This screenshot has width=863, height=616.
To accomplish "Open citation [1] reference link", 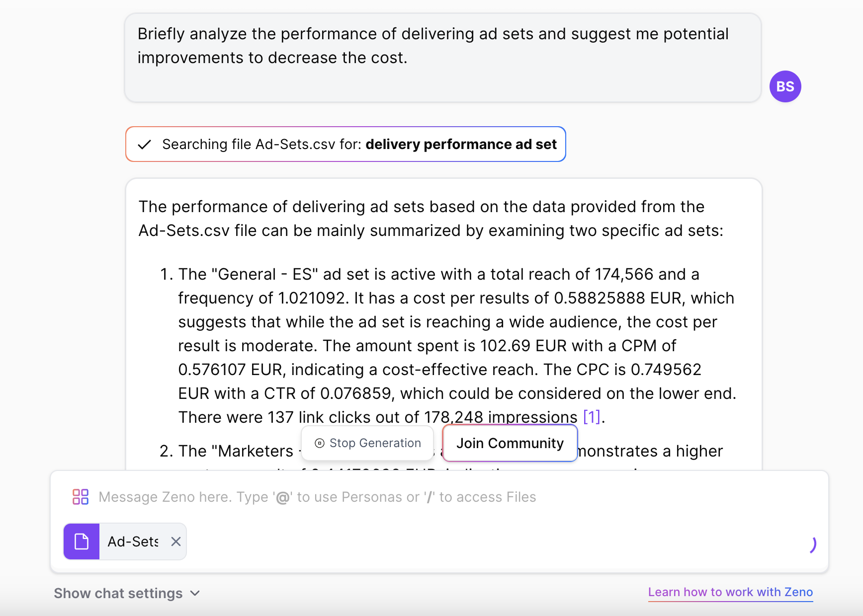I will coord(591,417).
